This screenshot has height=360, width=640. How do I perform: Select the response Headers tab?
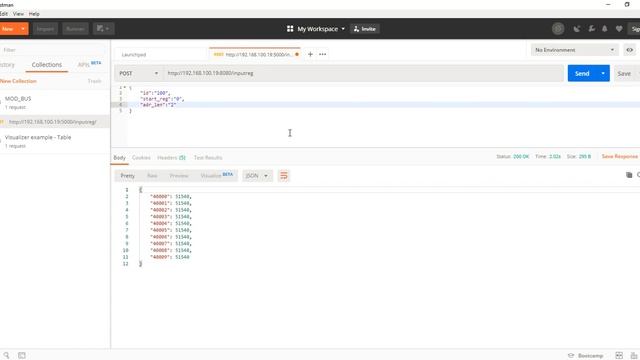point(171,158)
